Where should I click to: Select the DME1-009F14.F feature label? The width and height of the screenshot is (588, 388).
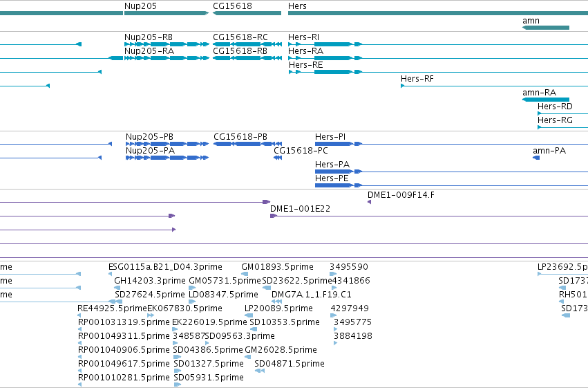click(x=401, y=195)
